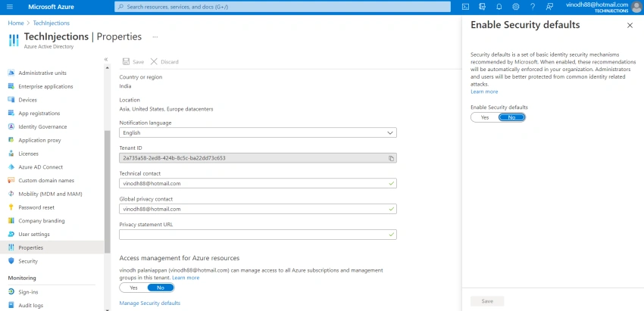Click the Identity Governance icon
644x311 pixels.
[11, 127]
